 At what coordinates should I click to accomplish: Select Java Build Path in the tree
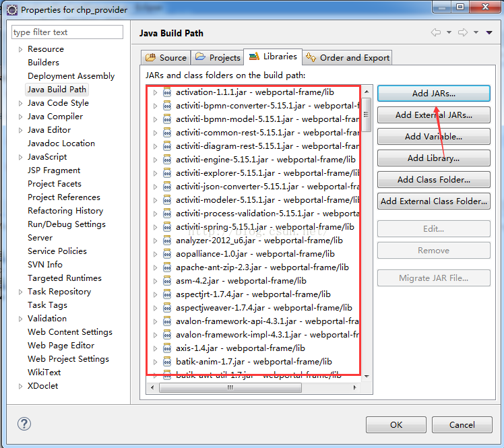57,90
